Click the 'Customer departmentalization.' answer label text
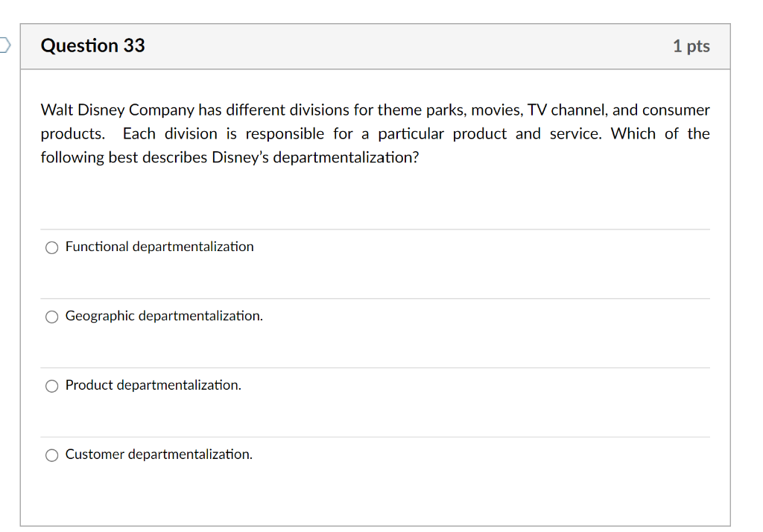 (x=159, y=455)
